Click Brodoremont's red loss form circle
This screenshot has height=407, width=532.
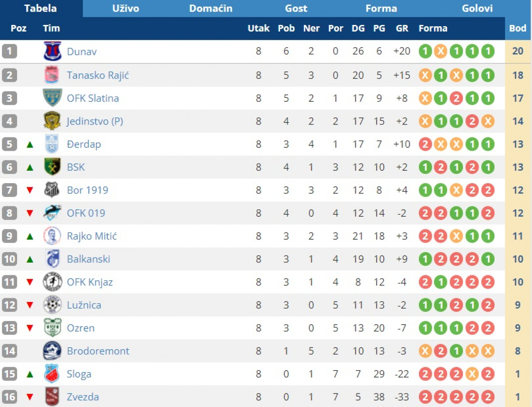[441, 351]
